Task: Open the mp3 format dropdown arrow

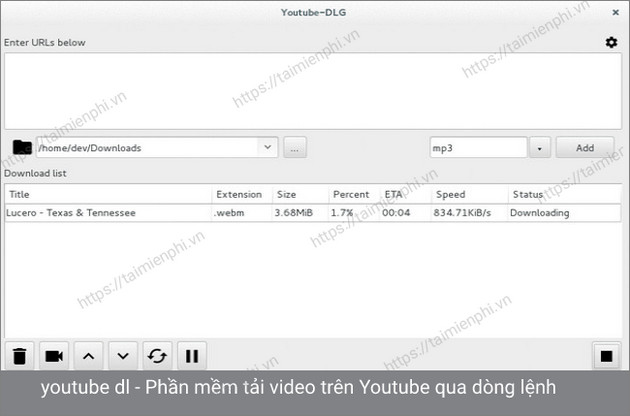Action: [540, 148]
